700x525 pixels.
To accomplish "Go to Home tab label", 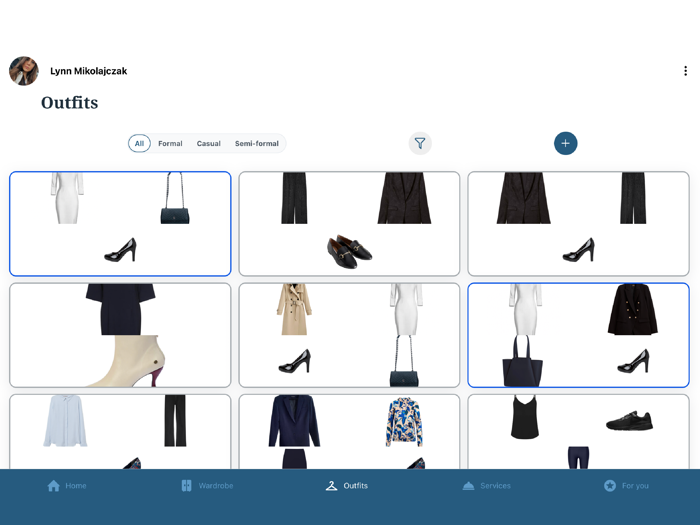I will (76, 486).
